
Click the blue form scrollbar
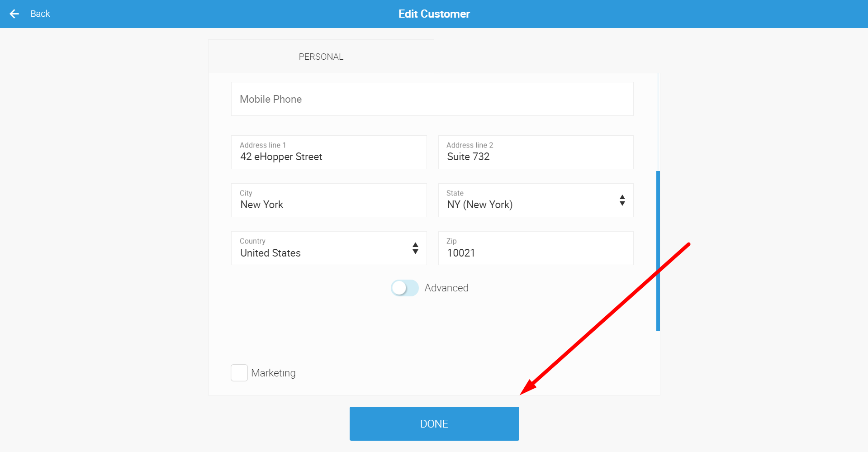coord(658,251)
